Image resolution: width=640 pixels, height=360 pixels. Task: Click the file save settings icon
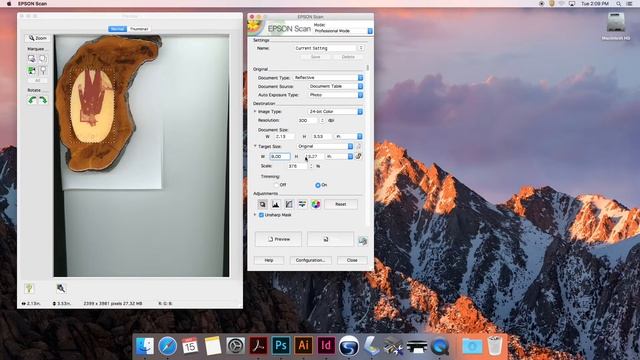(362, 241)
